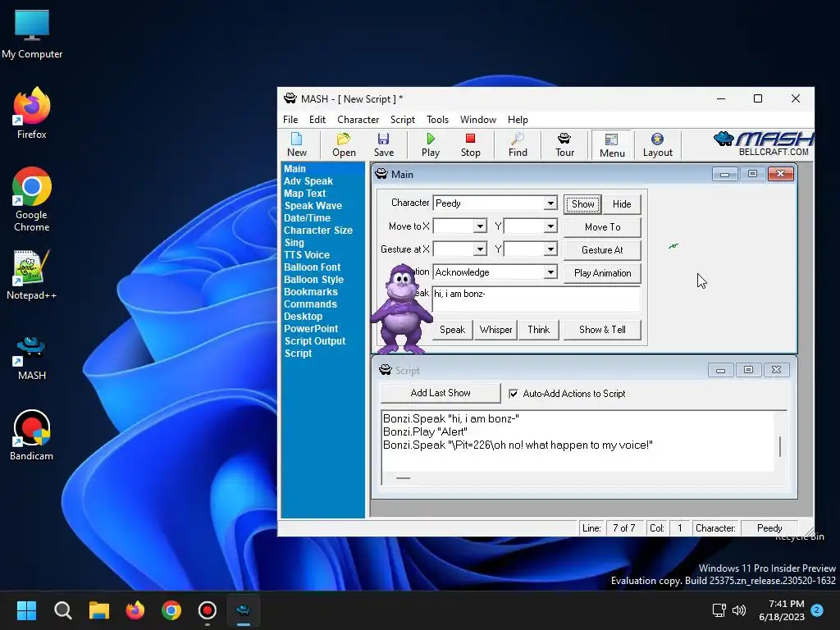Click inside the script code editor
Screen dimensions: 840x630
[x=577, y=441]
